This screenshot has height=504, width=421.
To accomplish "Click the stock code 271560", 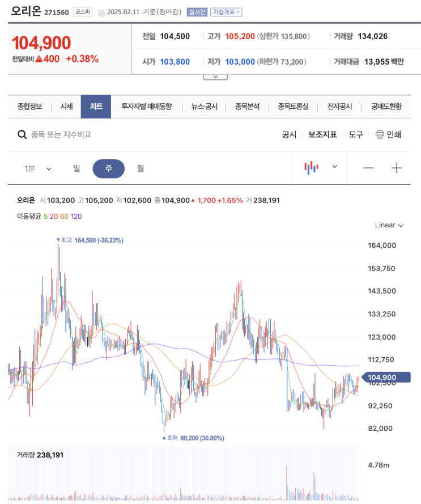I will (57, 12).
